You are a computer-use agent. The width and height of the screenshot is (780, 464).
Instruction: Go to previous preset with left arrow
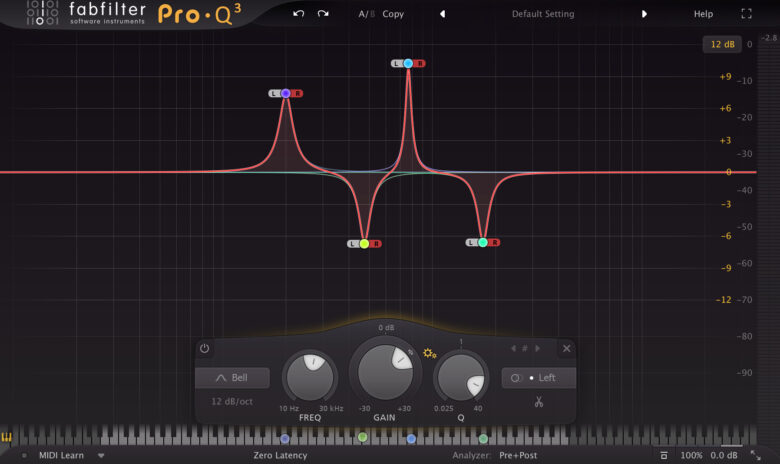tap(442, 14)
